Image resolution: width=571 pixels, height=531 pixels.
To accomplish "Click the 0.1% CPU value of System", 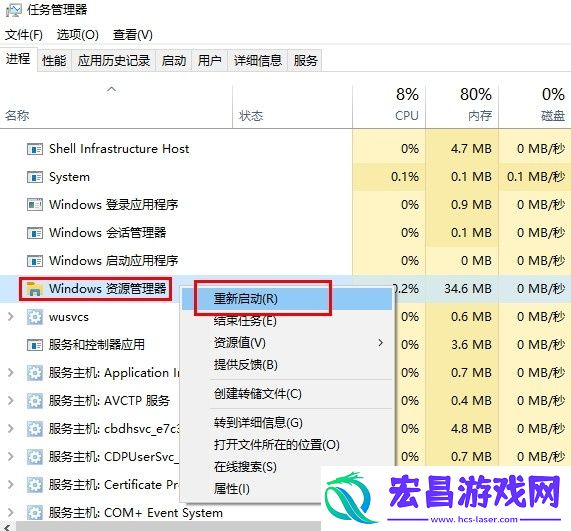I will click(405, 177).
